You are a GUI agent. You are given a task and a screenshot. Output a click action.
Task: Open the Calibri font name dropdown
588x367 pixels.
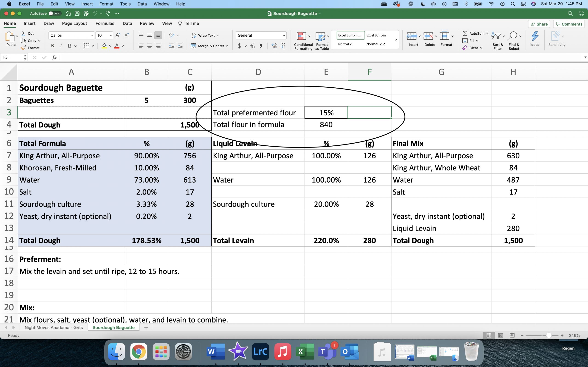[x=92, y=35]
